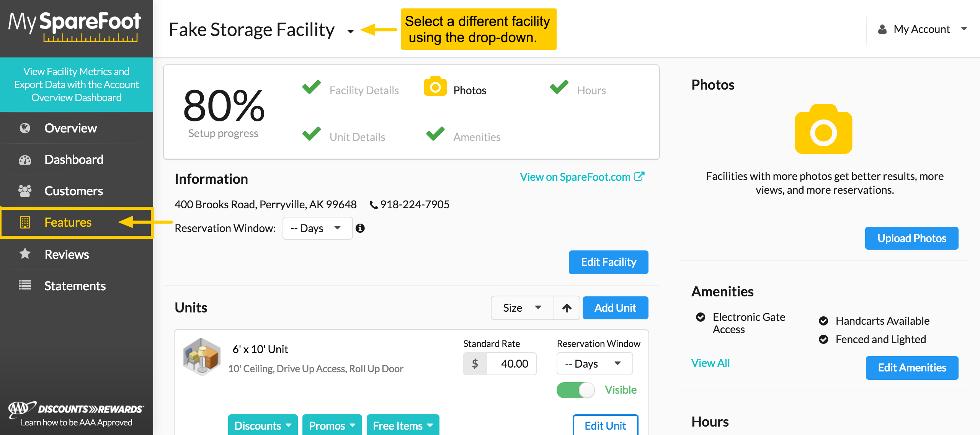Click the Handcarts Available check mark
This screenshot has width=980, height=435.
pos(823,321)
